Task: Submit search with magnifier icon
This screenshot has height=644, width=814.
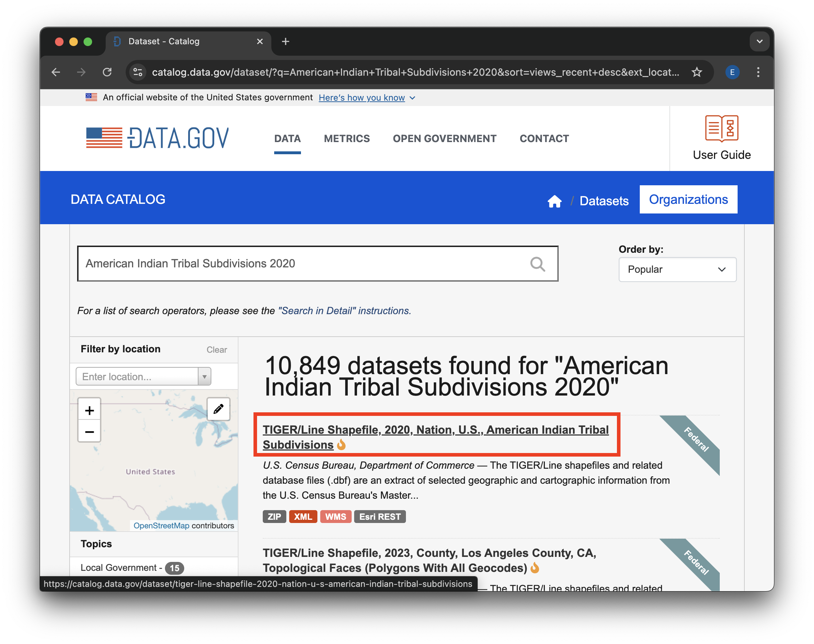Action: (x=537, y=264)
